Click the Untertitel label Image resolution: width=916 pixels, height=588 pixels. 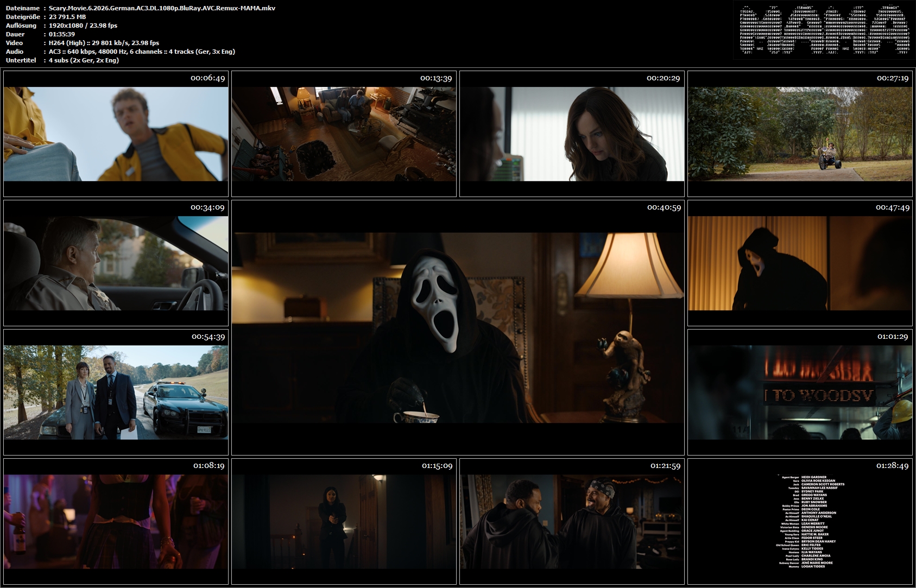click(x=21, y=60)
